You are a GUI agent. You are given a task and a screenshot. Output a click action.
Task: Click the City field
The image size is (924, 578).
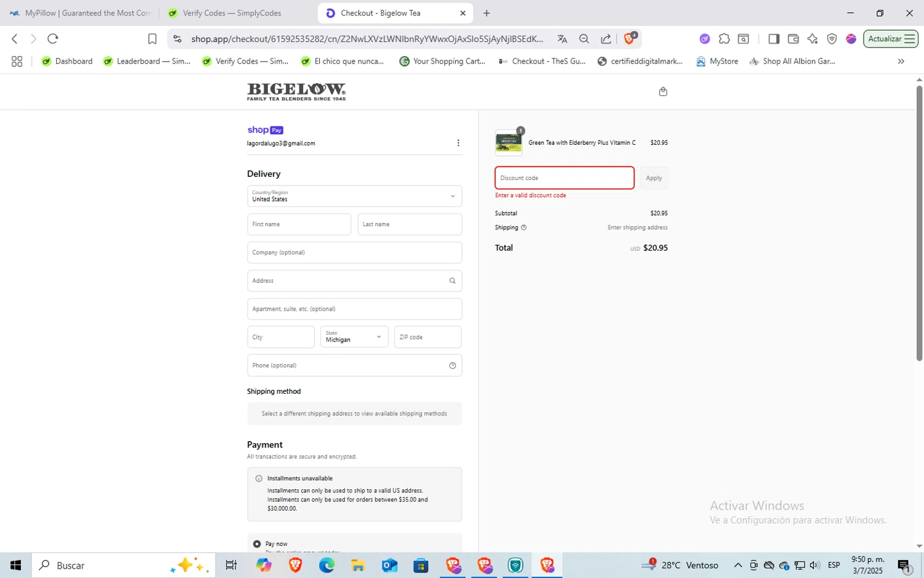[x=281, y=337]
